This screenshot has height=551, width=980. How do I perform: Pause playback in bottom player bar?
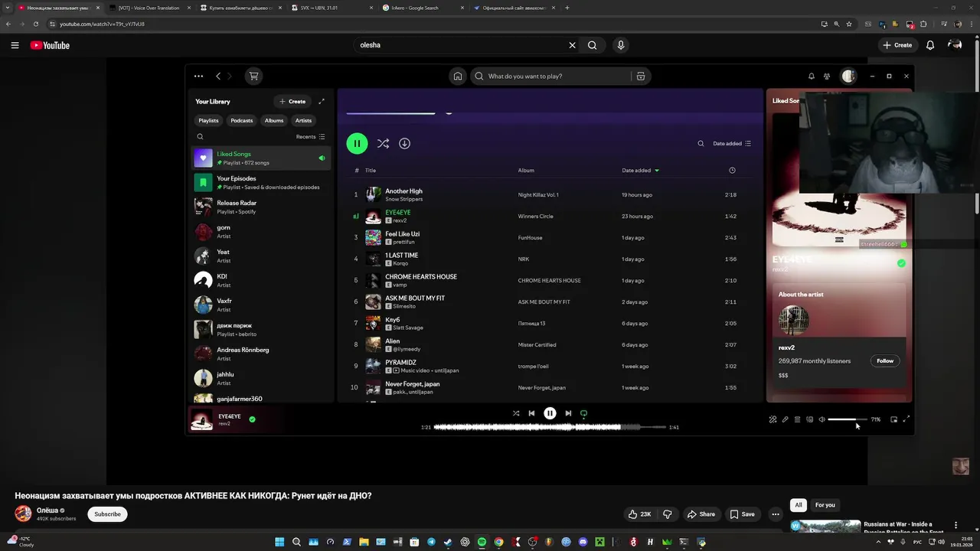pyautogui.click(x=550, y=413)
